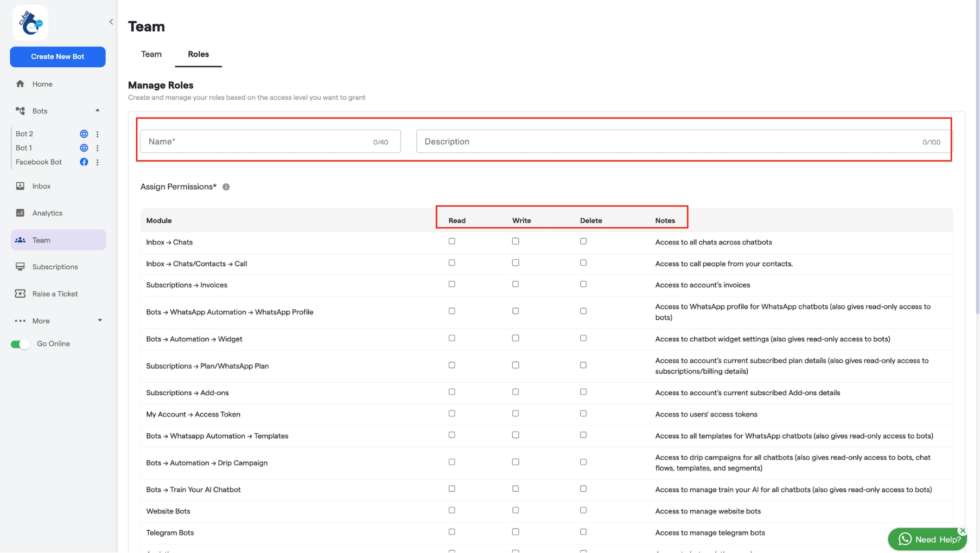Check Delete for Inbox → Chats
The height and width of the screenshot is (553, 980).
[x=583, y=241]
